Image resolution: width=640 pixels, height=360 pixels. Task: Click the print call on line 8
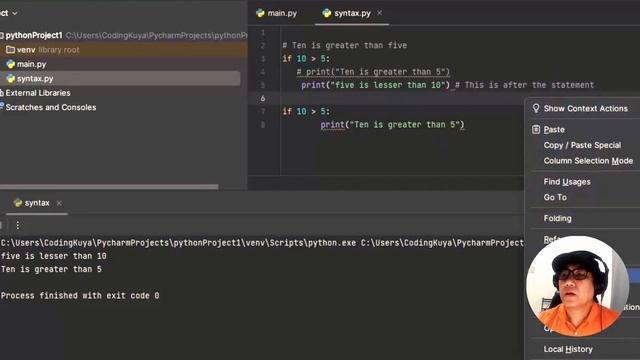click(392, 124)
